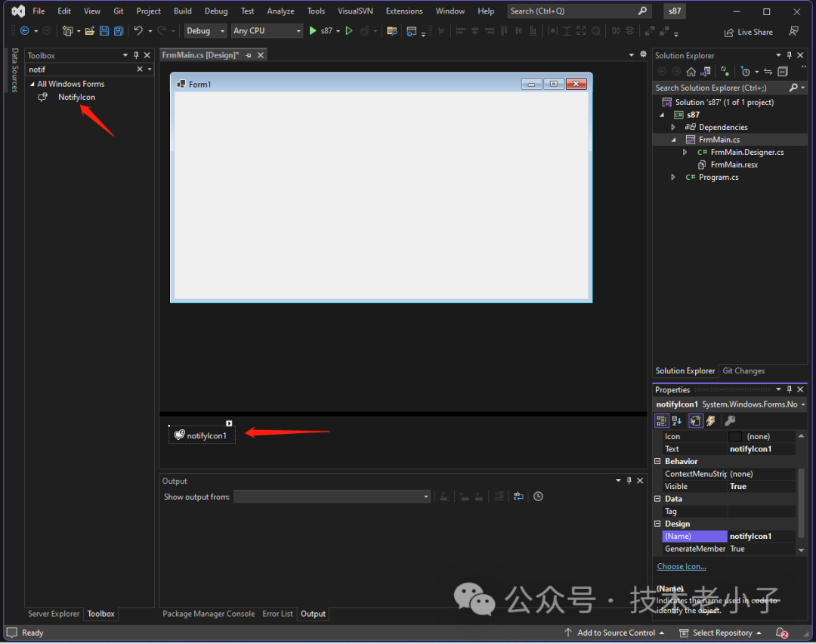Sort properties alphabetically with A-Z icon
816x644 pixels.
pos(677,421)
